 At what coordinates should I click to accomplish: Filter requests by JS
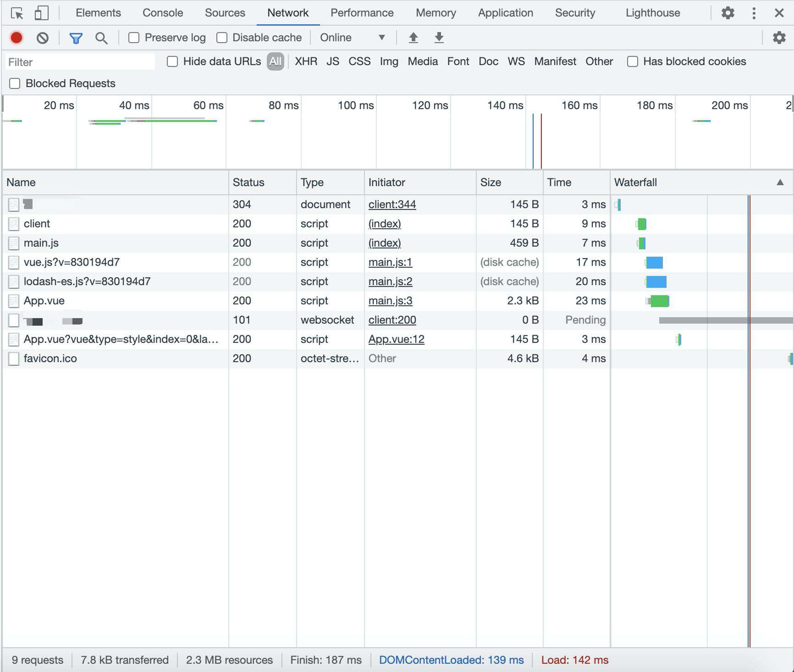[x=333, y=61]
